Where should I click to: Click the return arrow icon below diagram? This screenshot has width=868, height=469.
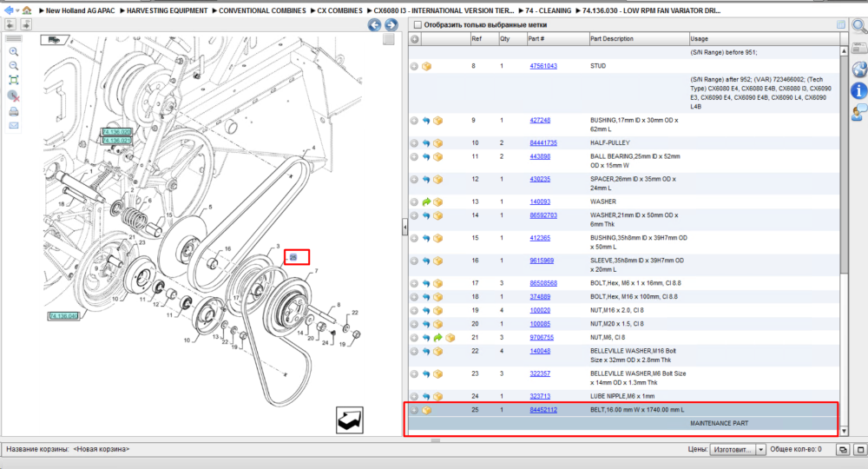pos(350,420)
